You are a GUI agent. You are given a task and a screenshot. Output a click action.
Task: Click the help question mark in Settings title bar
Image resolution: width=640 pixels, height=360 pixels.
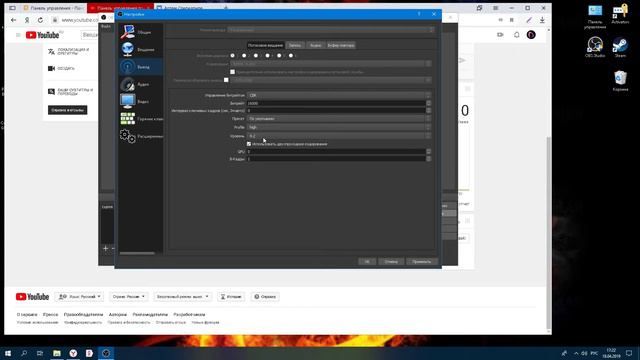click(x=419, y=14)
